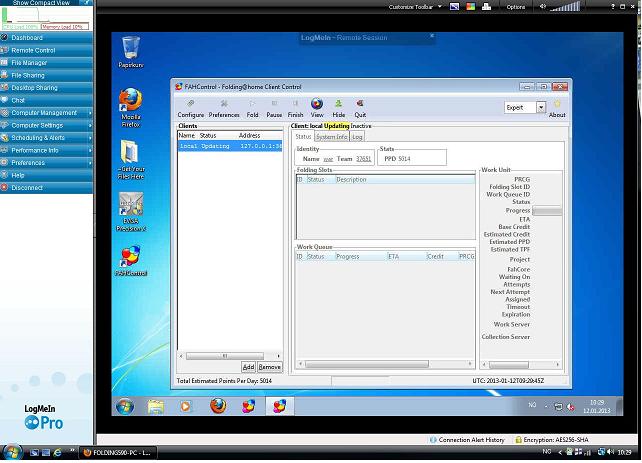The image size is (642, 463).
Task: Click the Work Unit progress bar
Action: click(x=547, y=210)
